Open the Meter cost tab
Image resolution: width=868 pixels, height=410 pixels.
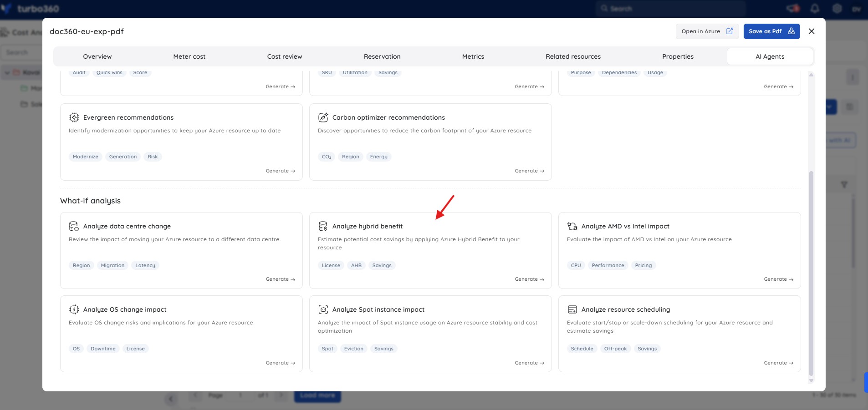point(189,56)
